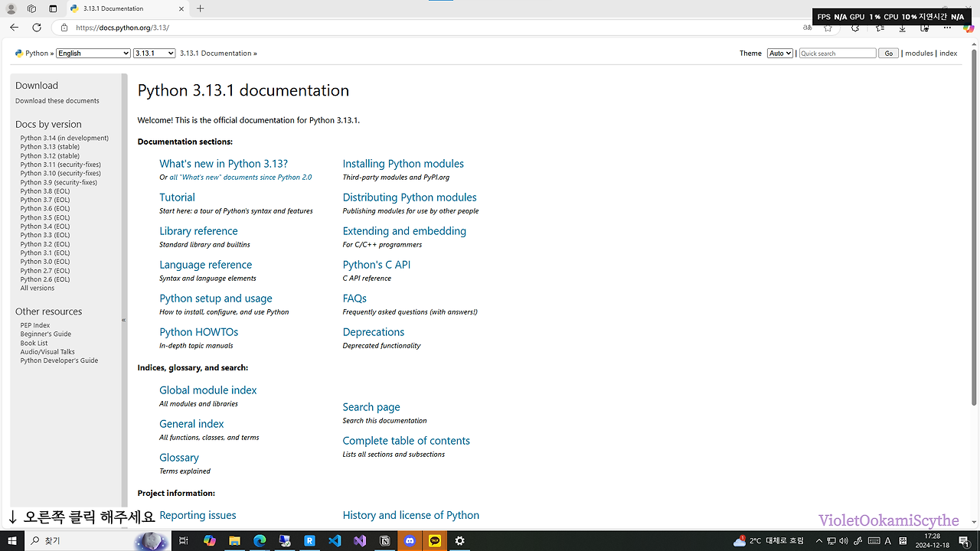Open Discord from the taskbar
Screen dimensions: 980x551
(410, 540)
